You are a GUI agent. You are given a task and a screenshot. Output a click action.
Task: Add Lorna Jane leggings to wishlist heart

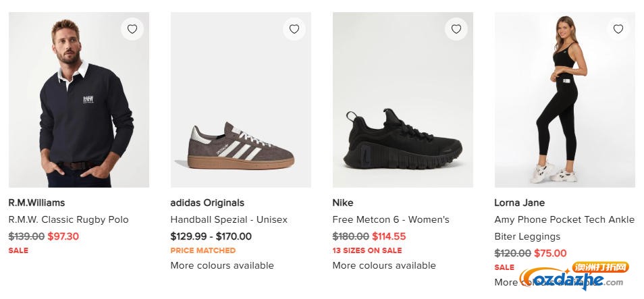tap(618, 29)
